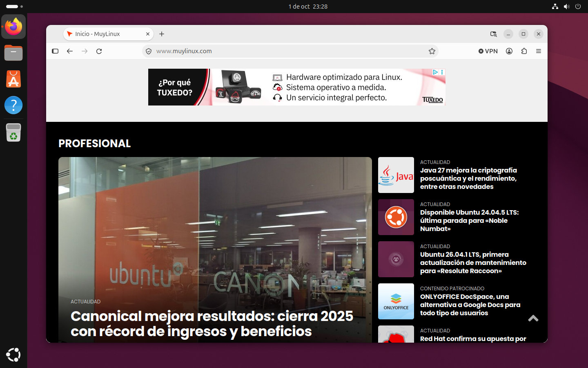The height and width of the screenshot is (368, 588).
Task: Open Disponible Ubuntu 24.04.5 LTS article
Action: click(469, 220)
